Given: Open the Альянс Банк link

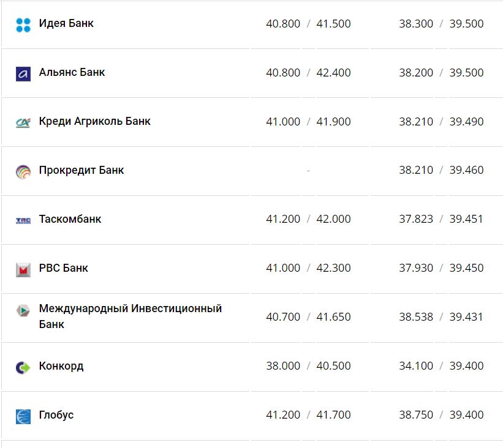Looking at the screenshot, I should 72,72.
